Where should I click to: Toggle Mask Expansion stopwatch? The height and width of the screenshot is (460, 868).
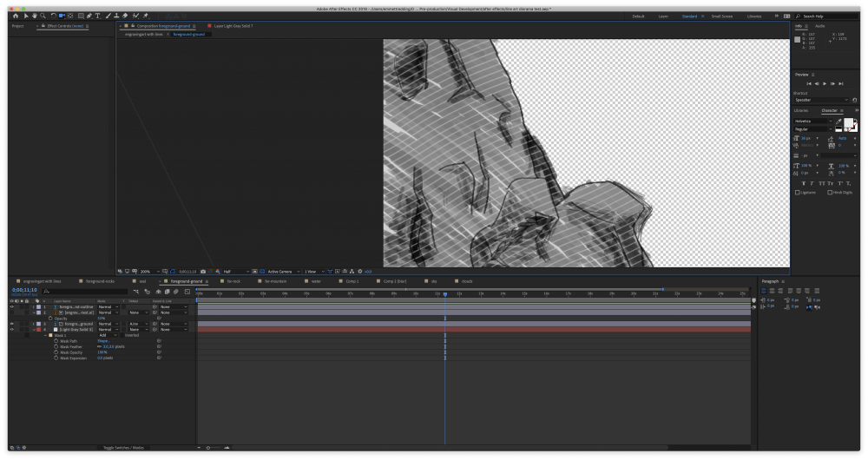[x=56, y=358]
